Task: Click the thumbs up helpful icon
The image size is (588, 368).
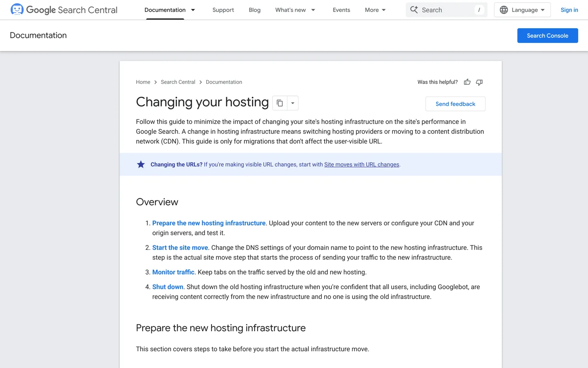Action: click(467, 82)
